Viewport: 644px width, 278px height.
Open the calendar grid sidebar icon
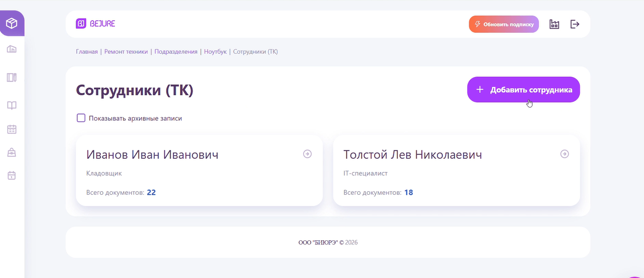(12, 129)
